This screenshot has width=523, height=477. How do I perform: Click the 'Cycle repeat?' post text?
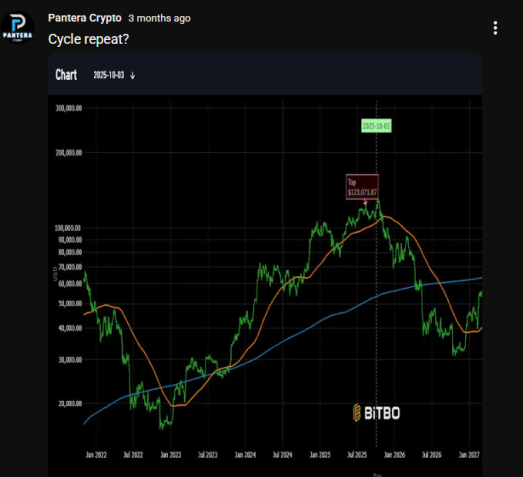[x=88, y=39]
